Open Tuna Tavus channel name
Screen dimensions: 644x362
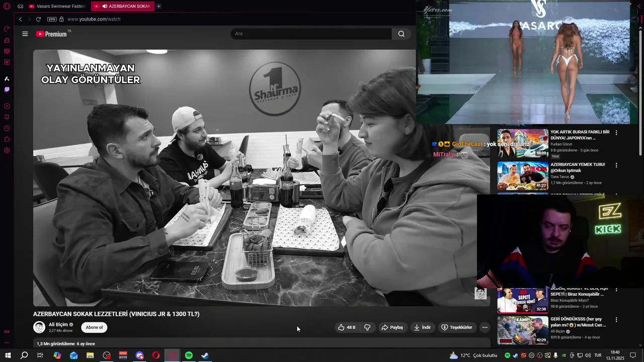560,177
